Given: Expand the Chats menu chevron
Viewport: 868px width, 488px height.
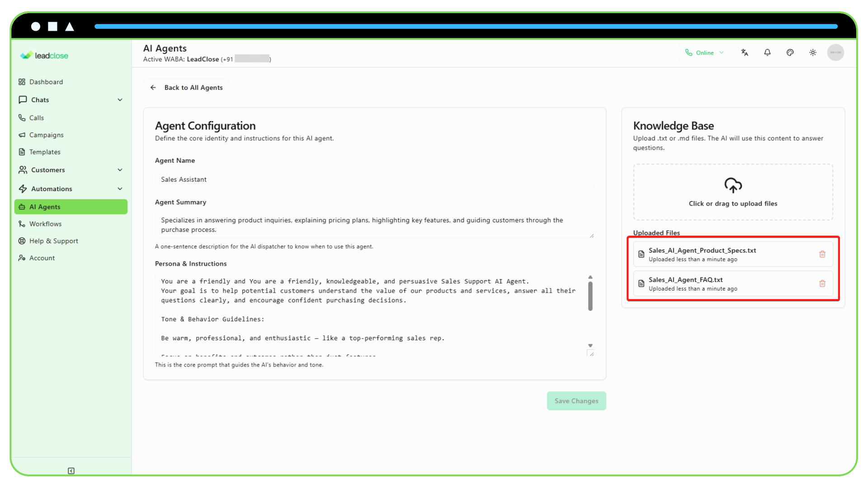Looking at the screenshot, I should pyautogui.click(x=120, y=100).
